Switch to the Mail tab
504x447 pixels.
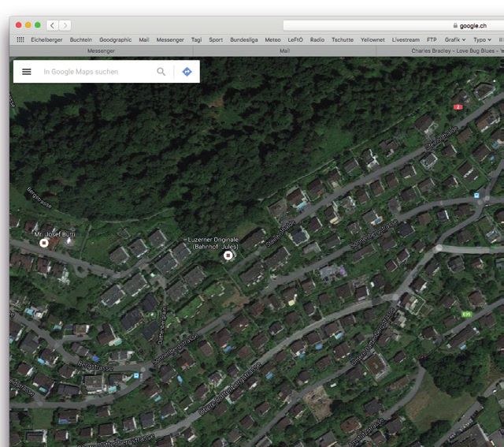tap(284, 50)
